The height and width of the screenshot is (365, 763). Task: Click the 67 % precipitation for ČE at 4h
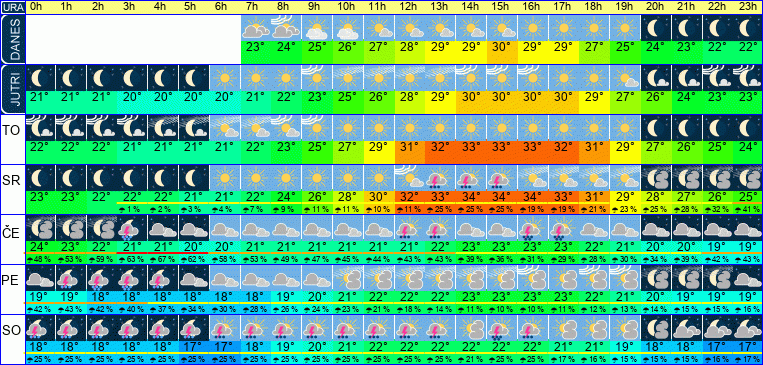163,259
